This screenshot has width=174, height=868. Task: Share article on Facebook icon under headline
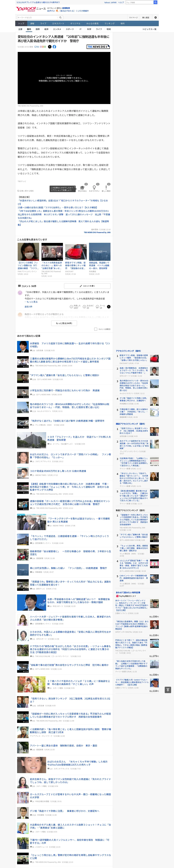tap(54, 47)
